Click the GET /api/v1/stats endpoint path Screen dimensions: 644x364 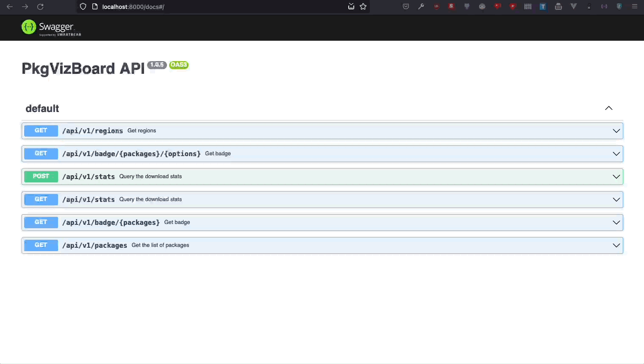point(89,199)
